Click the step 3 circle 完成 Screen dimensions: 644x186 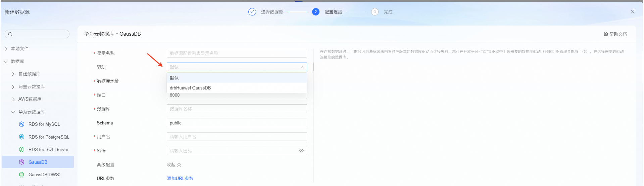(x=375, y=12)
